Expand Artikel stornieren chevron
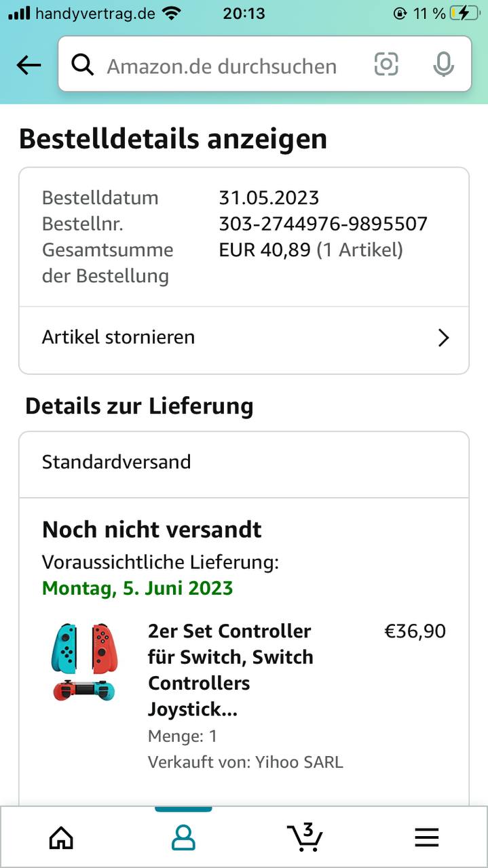 [x=443, y=338]
